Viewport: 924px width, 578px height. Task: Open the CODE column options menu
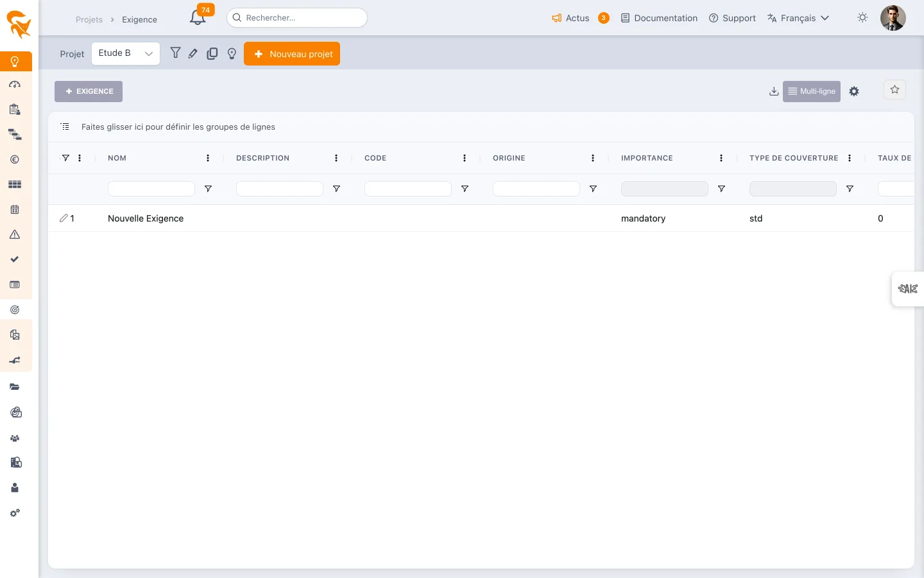(x=465, y=158)
